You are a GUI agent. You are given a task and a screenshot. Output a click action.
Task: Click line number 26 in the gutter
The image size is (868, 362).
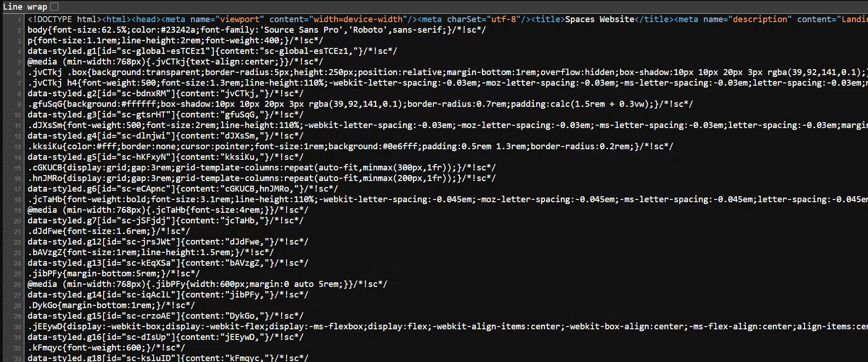click(x=17, y=285)
